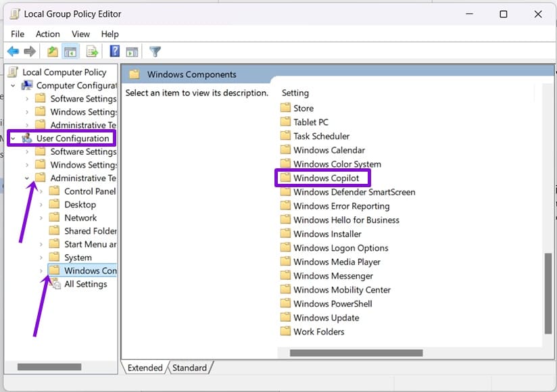This screenshot has width=557, height=392.
Task: Click the settings list vertical scrollbar thumb
Action: (548, 293)
